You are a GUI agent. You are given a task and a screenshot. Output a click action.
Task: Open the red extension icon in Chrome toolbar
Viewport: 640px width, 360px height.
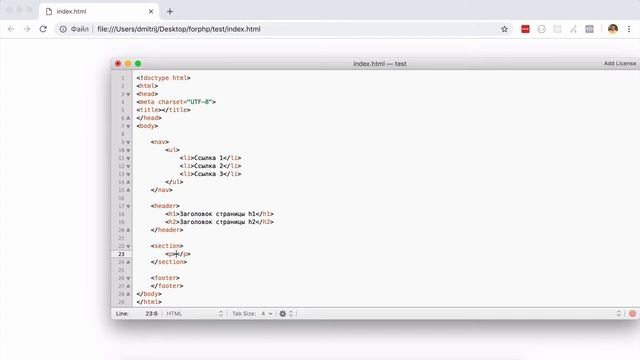click(525, 29)
